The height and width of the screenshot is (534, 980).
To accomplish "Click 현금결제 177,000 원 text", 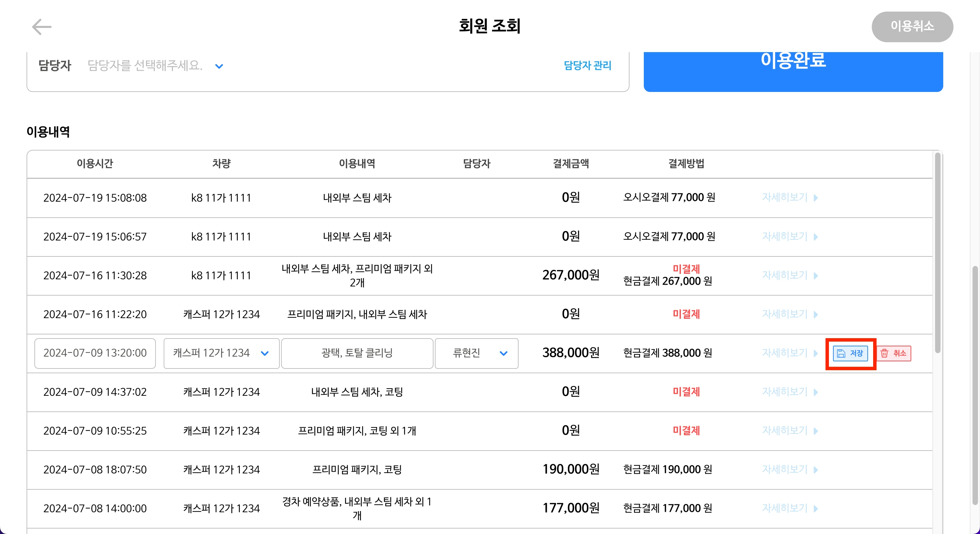I will [668, 508].
